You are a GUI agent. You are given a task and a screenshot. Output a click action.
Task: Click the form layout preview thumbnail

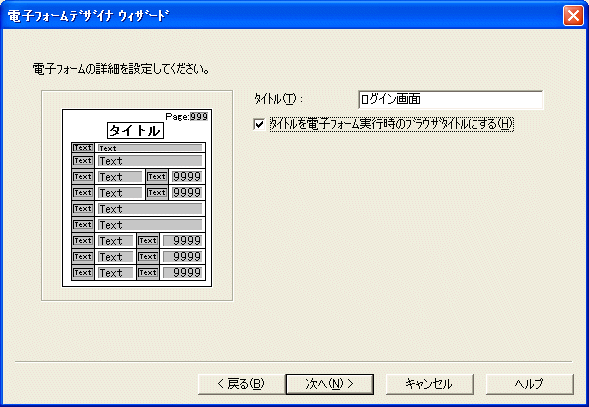click(x=137, y=198)
